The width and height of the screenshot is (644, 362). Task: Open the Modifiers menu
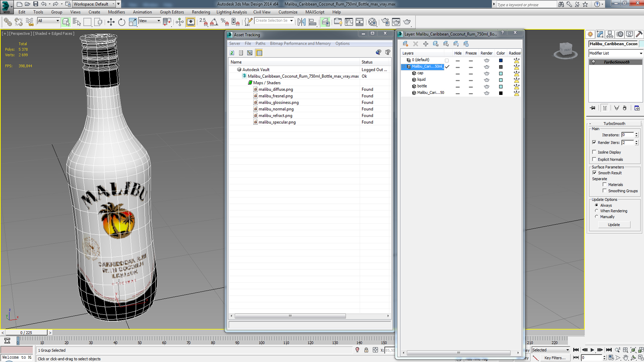116,12
